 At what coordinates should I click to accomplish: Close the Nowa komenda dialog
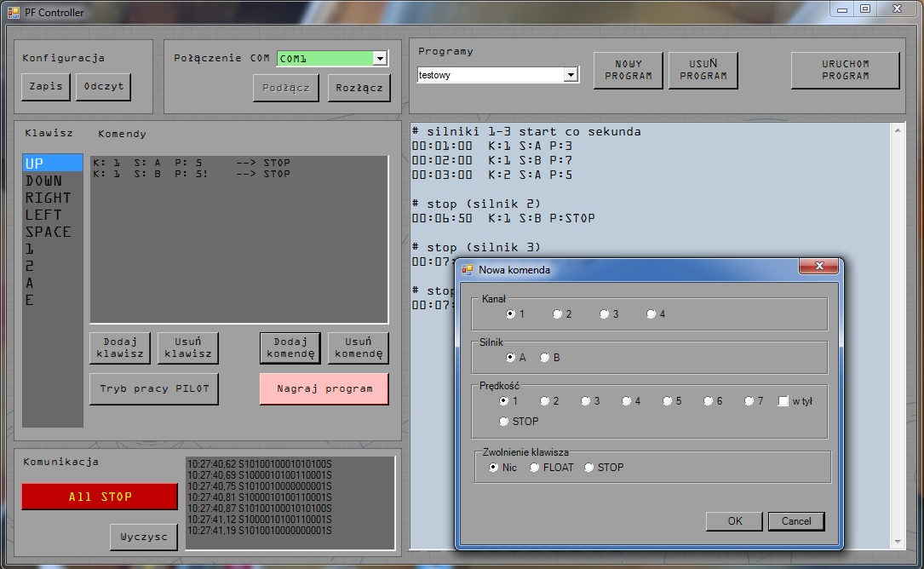pos(818,266)
